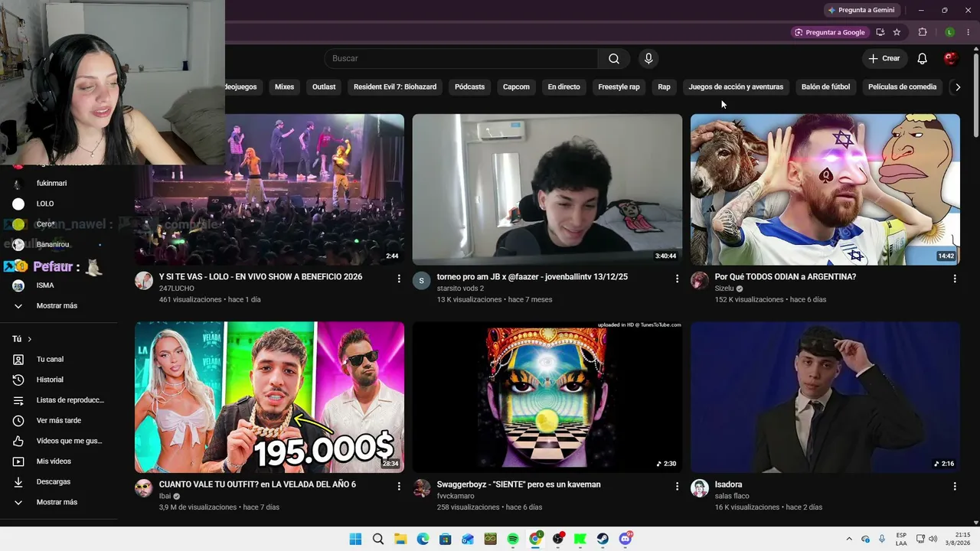
Task: Open YouTube notifications bell
Action: [x=923, y=59]
